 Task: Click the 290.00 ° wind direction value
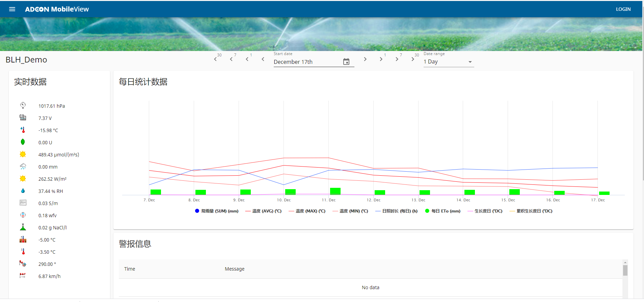click(47, 264)
